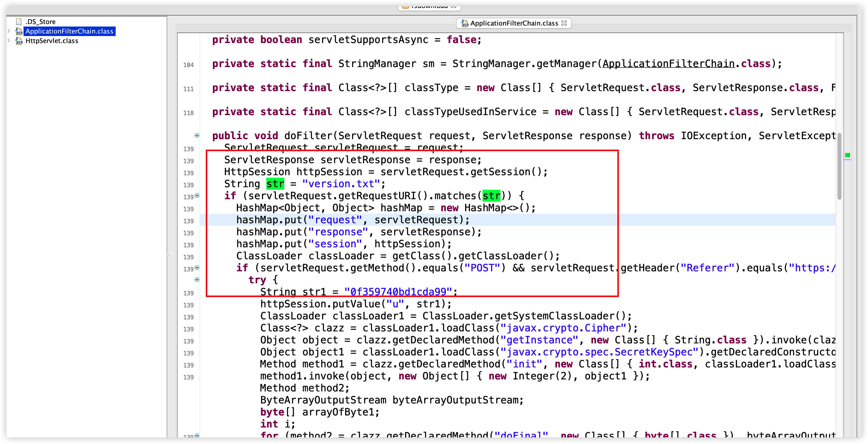Expand the ApplicationFilterChain.class tree node
Screen dimensions: 868x444
9,31
